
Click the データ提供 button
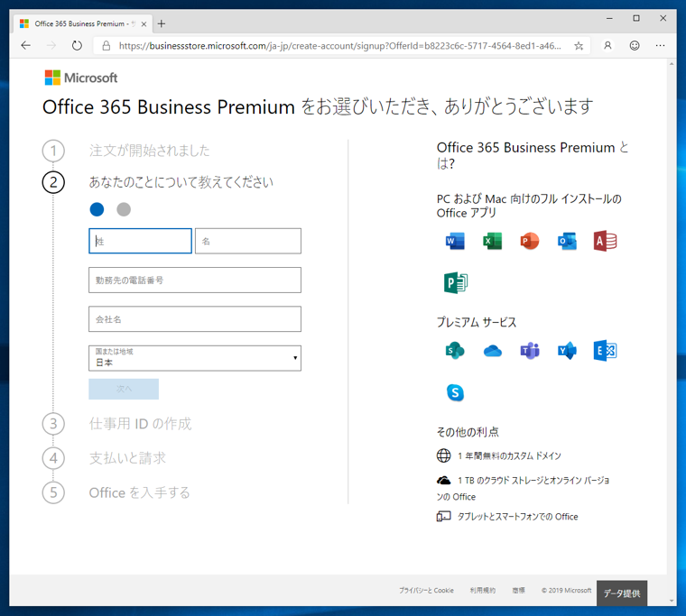[622, 593]
